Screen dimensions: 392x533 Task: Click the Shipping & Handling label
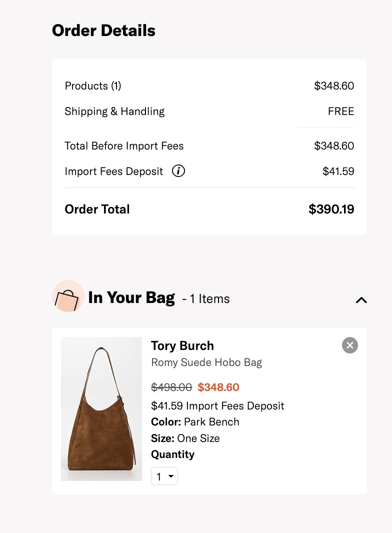tap(114, 111)
